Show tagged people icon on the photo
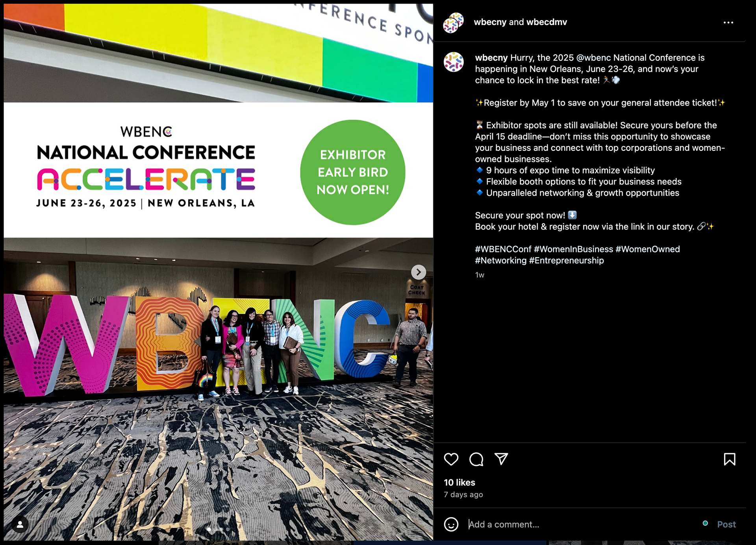 20,525
